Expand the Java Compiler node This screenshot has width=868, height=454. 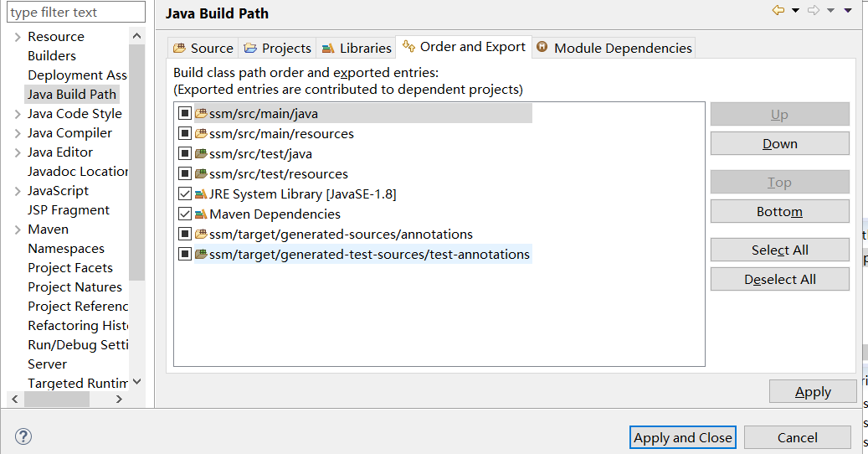(x=18, y=133)
